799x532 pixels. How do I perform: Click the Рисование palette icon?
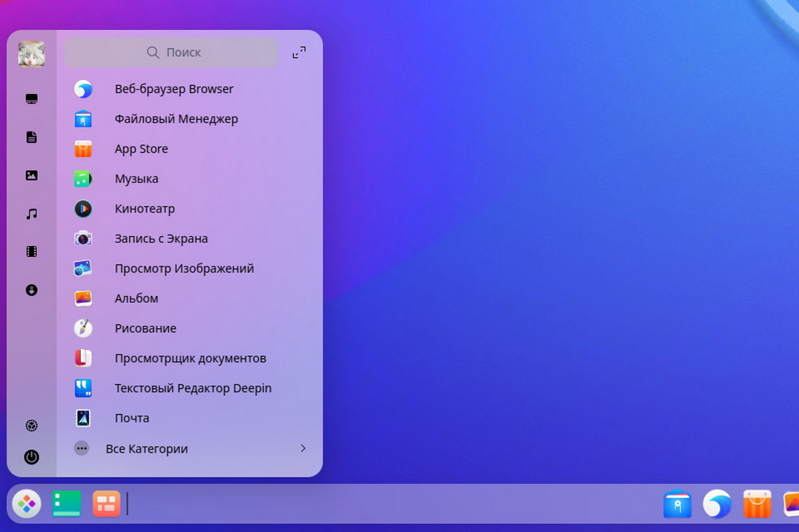[x=83, y=329]
